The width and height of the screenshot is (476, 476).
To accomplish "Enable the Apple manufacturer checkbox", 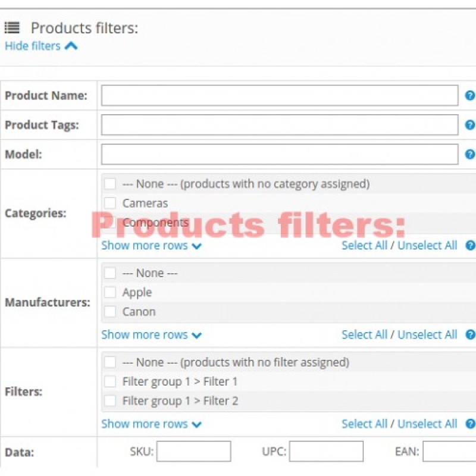I will [109, 292].
